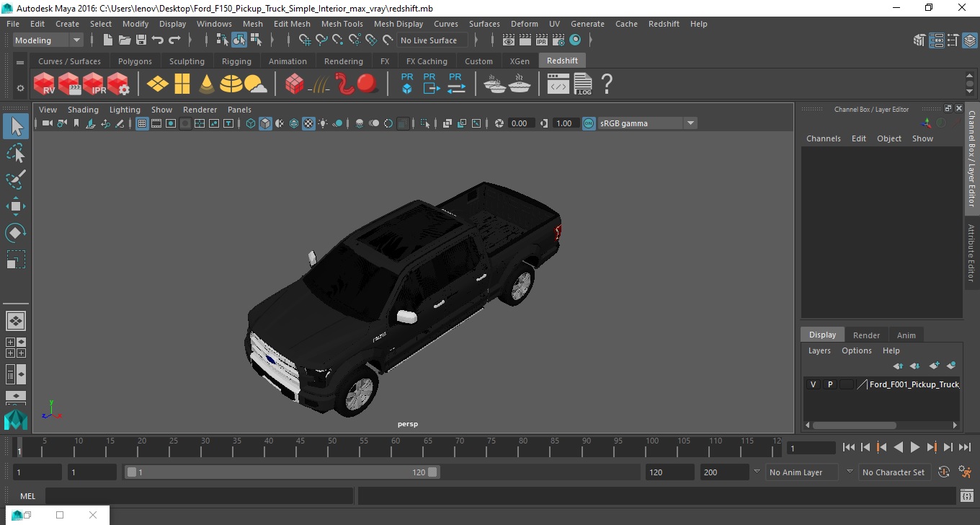The width and height of the screenshot is (980, 525).
Task: Select the Move tool
Action: coord(16,206)
